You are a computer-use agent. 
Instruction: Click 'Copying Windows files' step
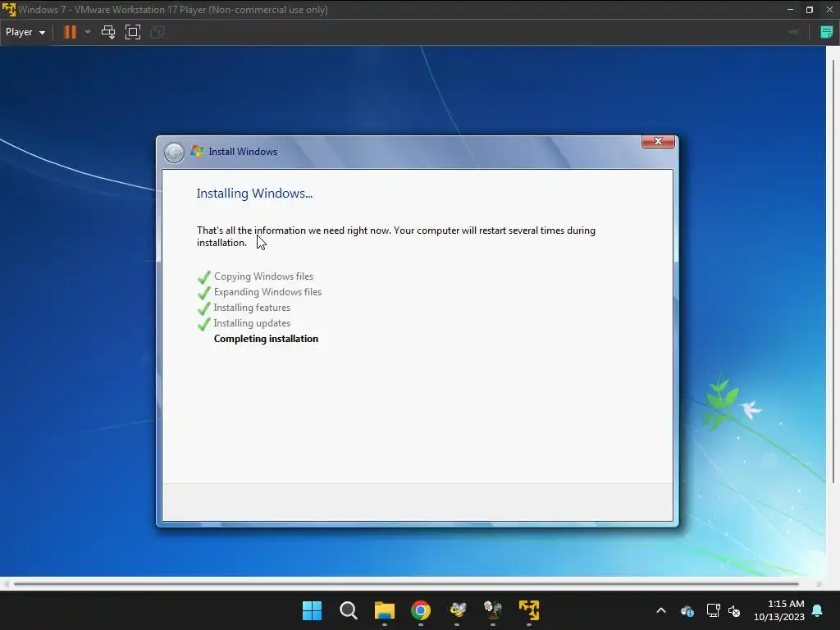point(263,276)
